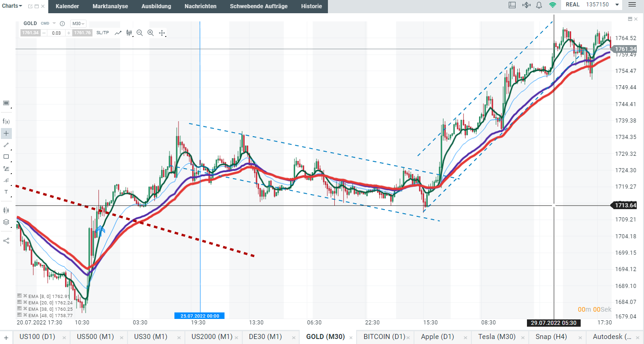Decrease trade volume with minus
The height and width of the screenshot is (344, 644).
click(44, 33)
